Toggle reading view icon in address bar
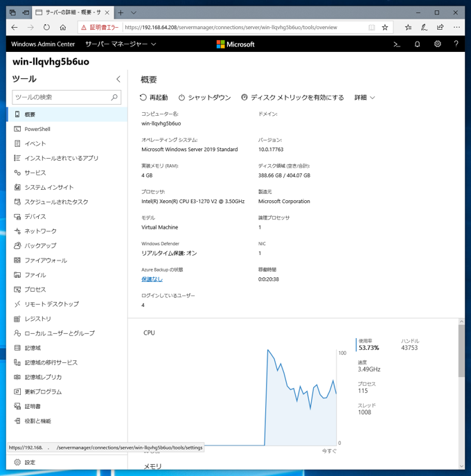 coord(371,27)
